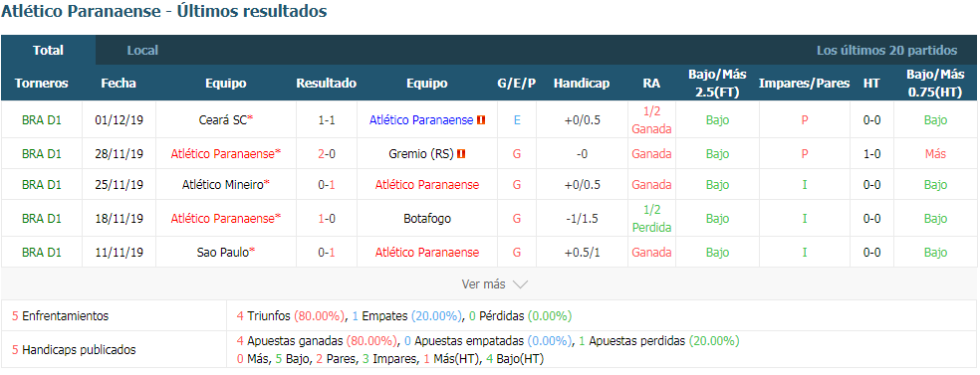Click Gremio (RS) team name
Viewport: 980px width, 375px height.
422,153
